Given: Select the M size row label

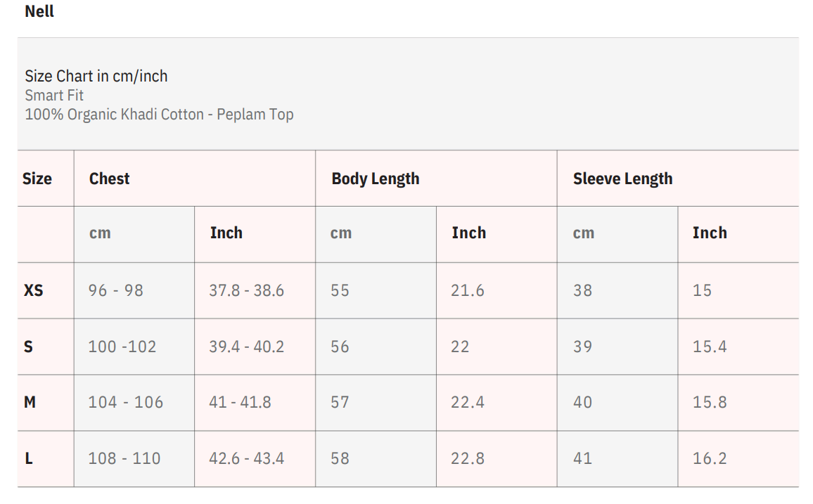Looking at the screenshot, I should (30, 402).
